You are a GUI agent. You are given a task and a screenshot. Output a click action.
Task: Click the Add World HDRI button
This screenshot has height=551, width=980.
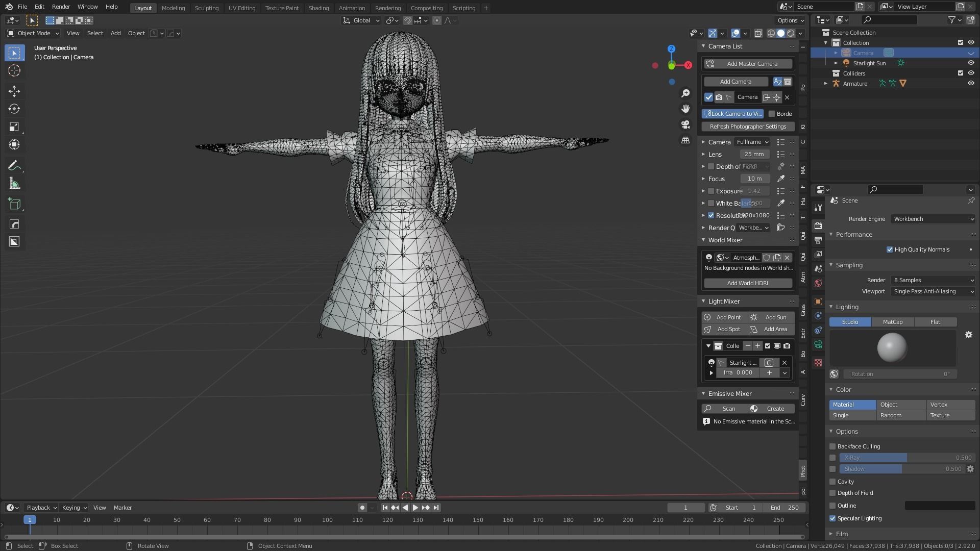(748, 283)
